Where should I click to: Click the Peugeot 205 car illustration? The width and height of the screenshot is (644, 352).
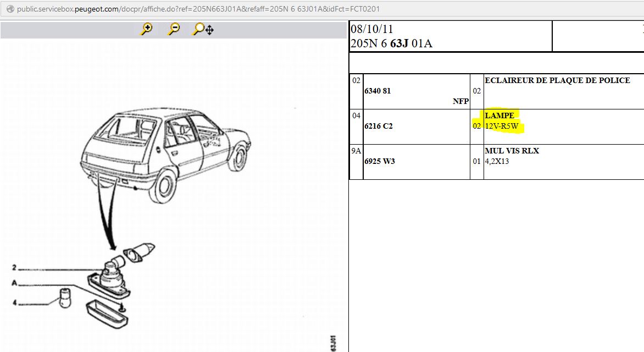[165, 150]
